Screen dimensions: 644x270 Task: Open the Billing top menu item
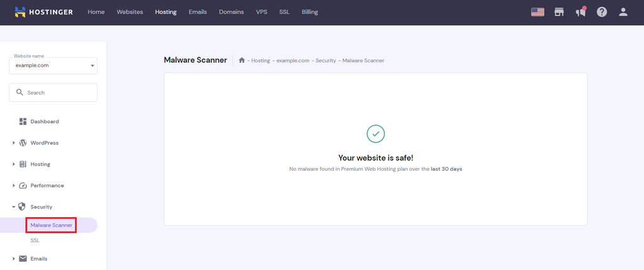pos(309,12)
